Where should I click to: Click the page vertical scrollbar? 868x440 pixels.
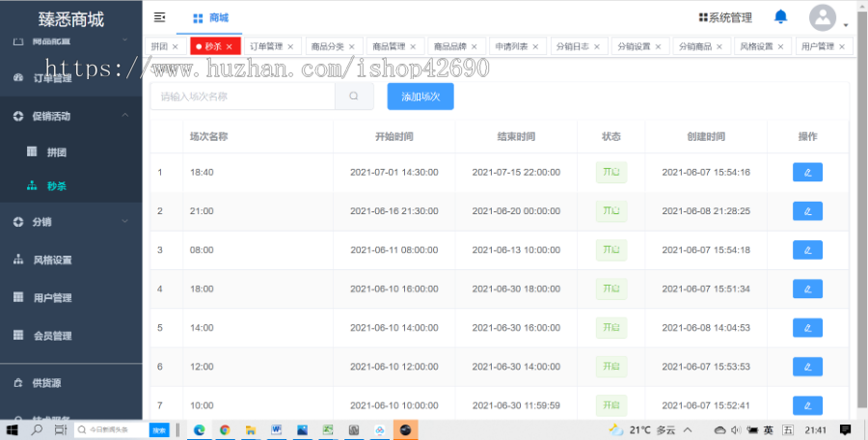(x=862, y=210)
